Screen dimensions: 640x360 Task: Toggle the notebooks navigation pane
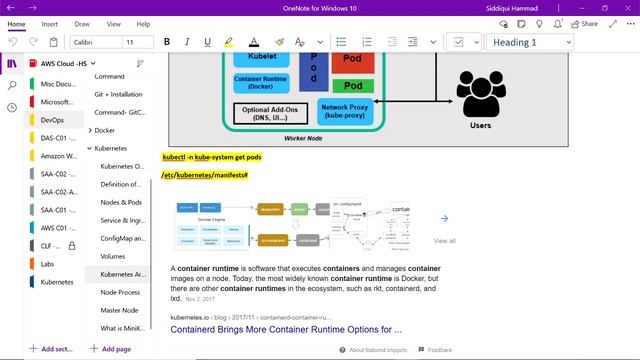point(12,64)
